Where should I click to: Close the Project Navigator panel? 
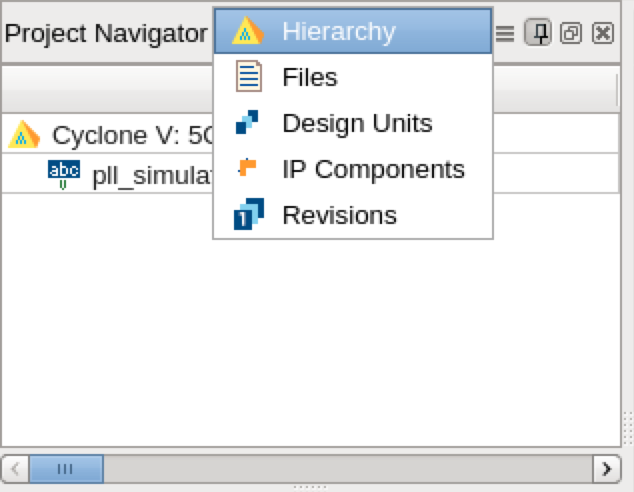(x=603, y=33)
